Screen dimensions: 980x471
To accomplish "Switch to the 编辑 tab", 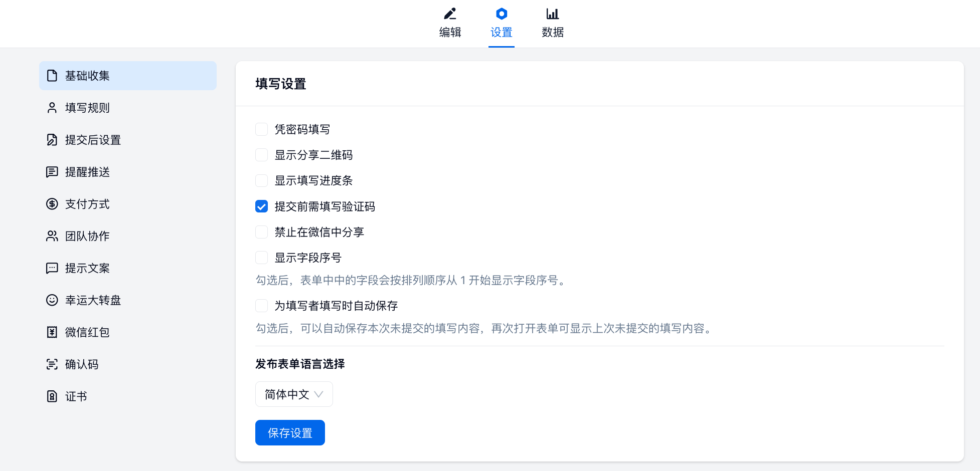I will click(x=450, y=24).
